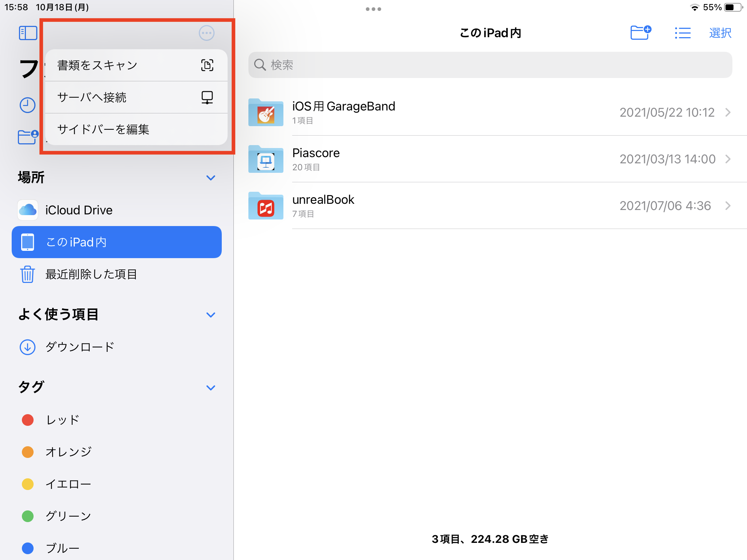The height and width of the screenshot is (560, 747).
Task: Open the recents clock icon
Action: (27, 105)
